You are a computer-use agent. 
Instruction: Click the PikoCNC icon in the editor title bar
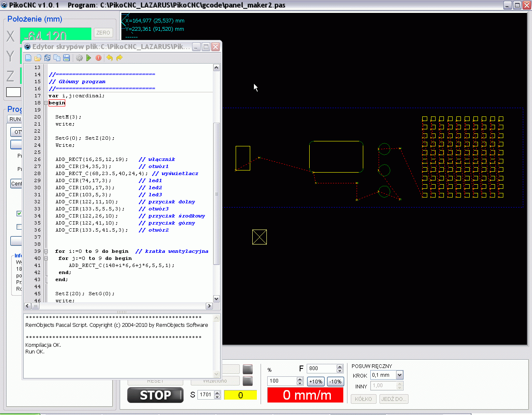28,47
